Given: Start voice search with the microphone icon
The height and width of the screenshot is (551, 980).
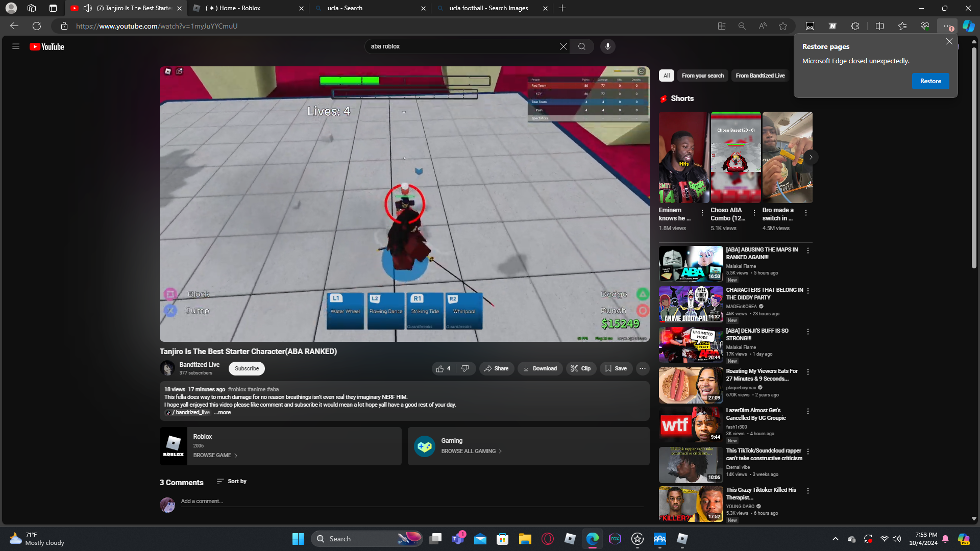Looking at the screenshot, I should [607, 46].
